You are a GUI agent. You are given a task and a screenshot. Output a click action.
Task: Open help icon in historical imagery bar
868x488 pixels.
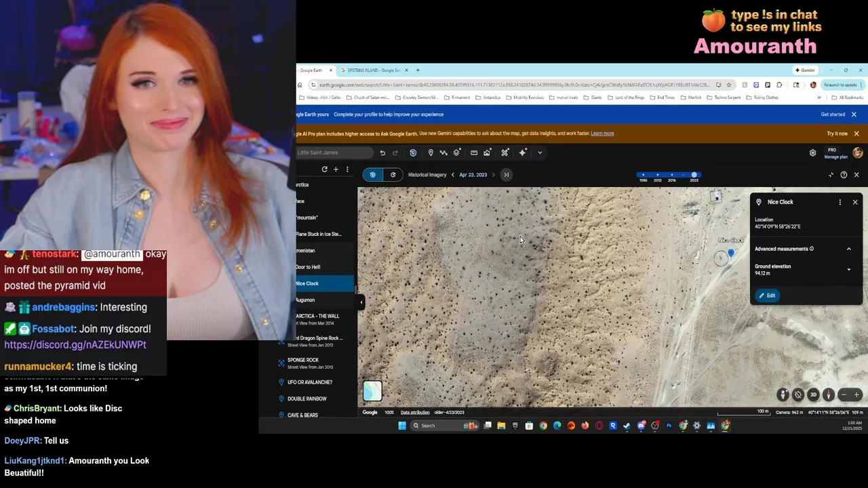pos(844,175)
